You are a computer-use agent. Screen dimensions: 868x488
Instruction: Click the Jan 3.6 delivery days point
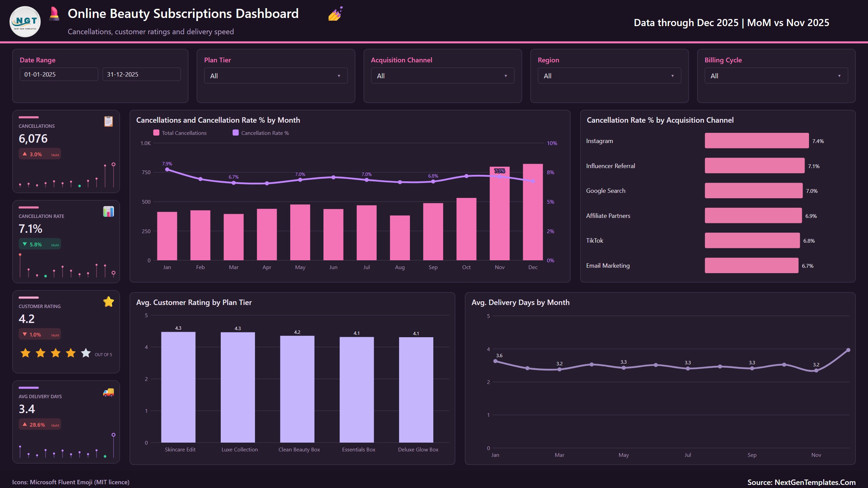[x=495, y=361]
